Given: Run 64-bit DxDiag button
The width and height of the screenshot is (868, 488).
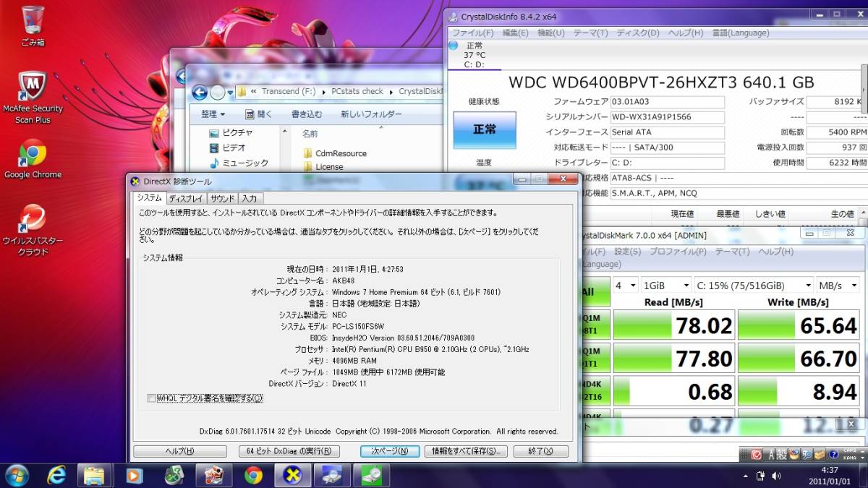Looking at the screenshot, I should (x=289, y=451).
